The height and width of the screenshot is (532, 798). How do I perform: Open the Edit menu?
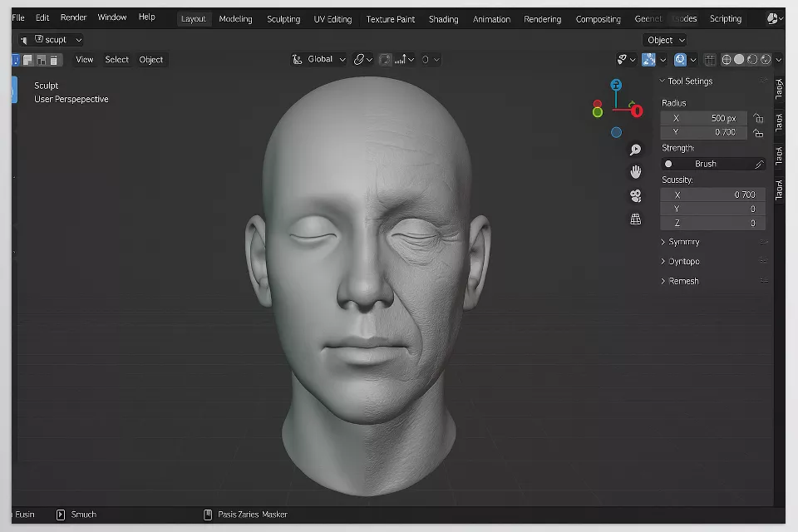[42, 17]
